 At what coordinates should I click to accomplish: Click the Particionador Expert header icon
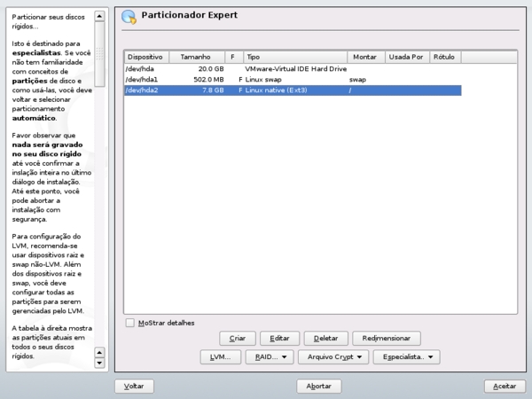click(129, 17)
